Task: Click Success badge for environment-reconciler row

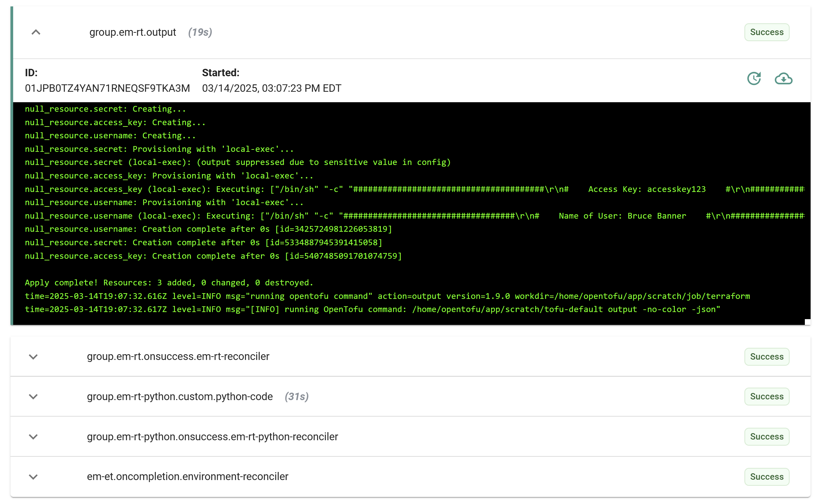Action: 766,477
